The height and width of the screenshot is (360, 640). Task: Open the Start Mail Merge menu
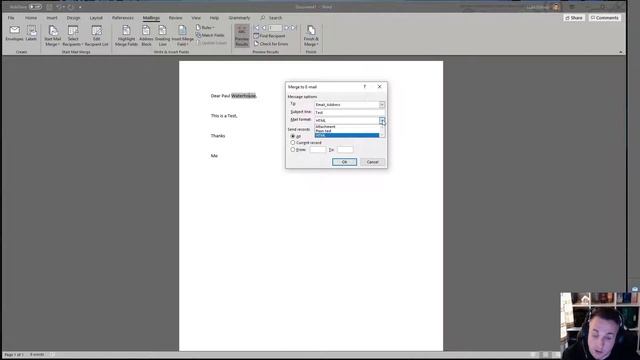tap(53, 36)
